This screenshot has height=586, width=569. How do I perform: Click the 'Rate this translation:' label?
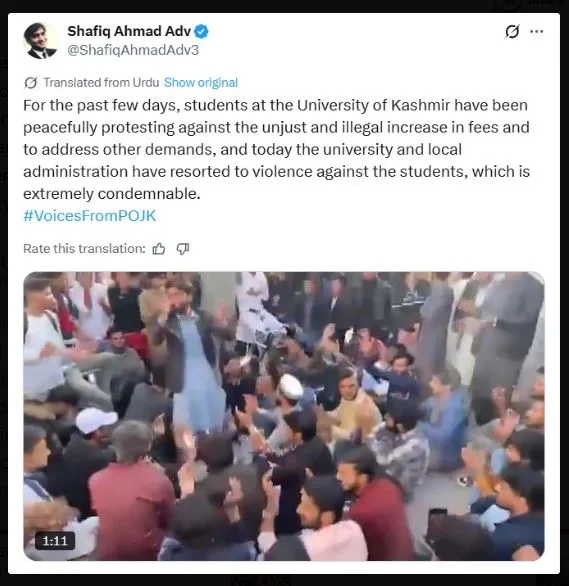pyautogui.click(x=84, y=249)
